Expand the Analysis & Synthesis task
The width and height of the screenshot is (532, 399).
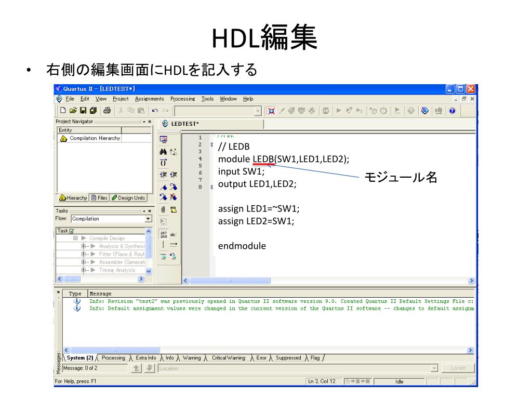tap(83, 246)
